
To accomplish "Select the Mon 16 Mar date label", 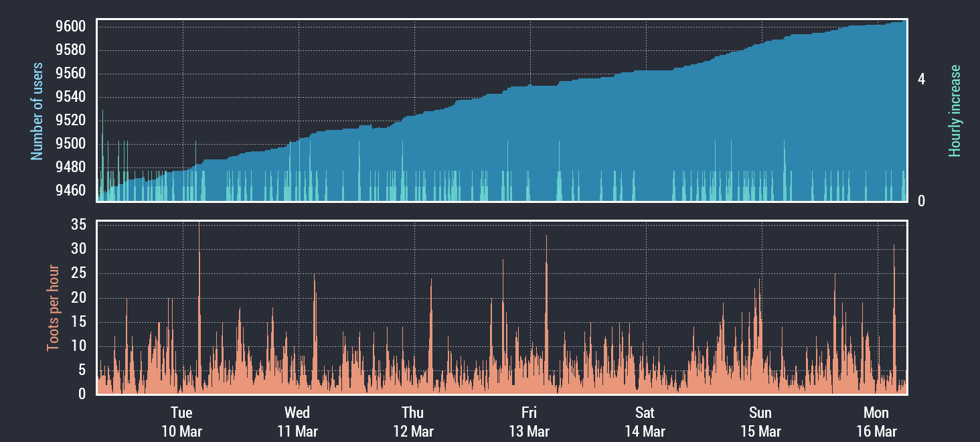I will 876,421.
